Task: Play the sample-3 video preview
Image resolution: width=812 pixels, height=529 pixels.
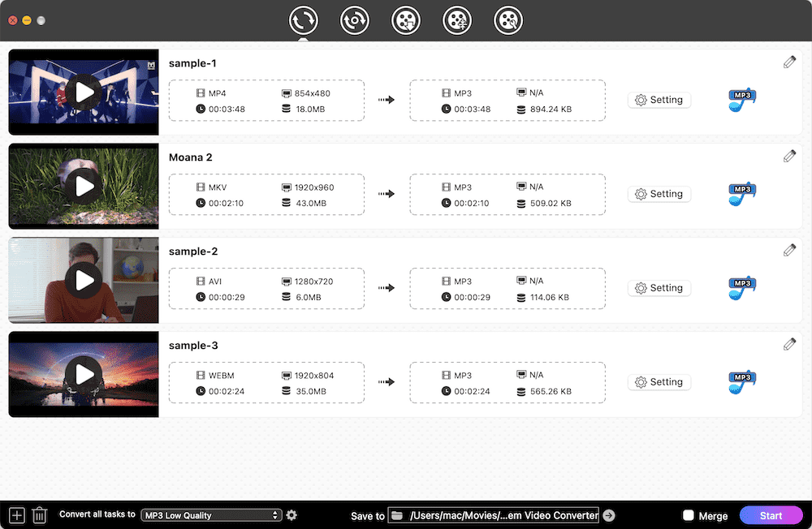Action: coord(84,374)
